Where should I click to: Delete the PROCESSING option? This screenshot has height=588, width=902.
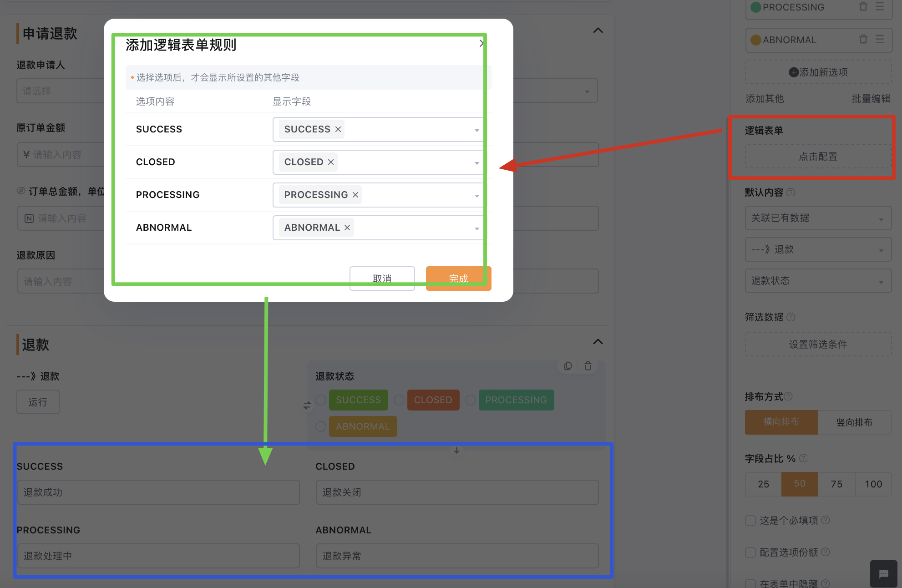(863, 7)
